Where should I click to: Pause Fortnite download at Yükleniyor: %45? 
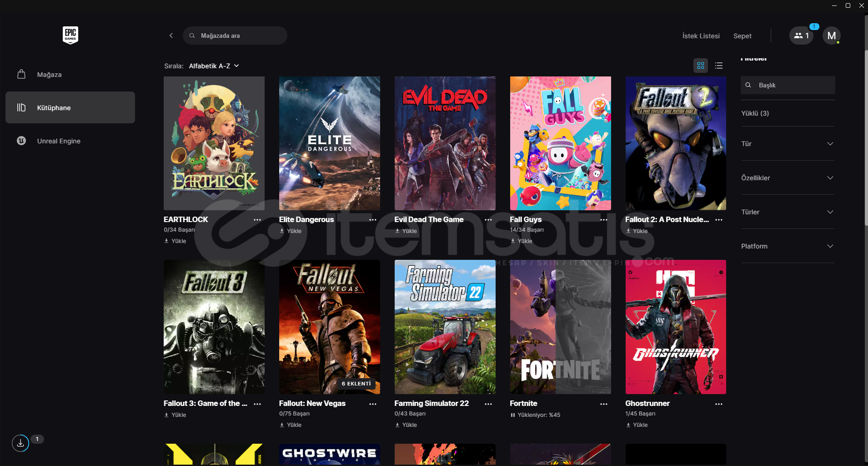[535, 415]
